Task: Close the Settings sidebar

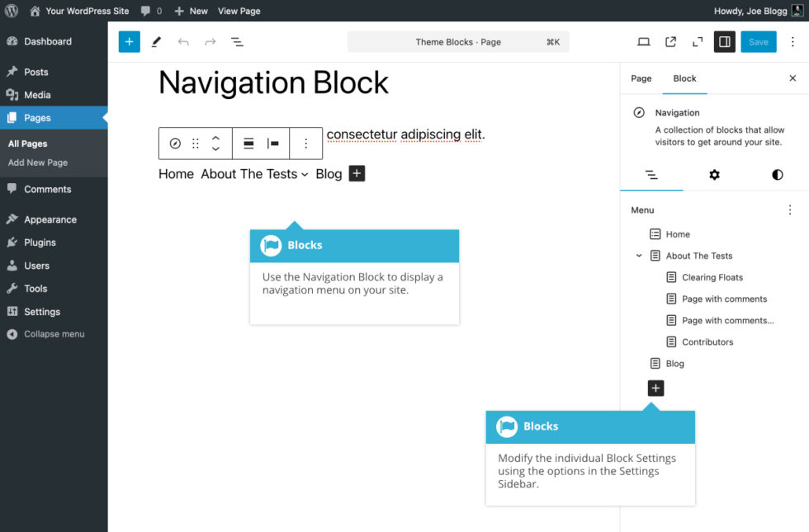Action: pos(792,78)
